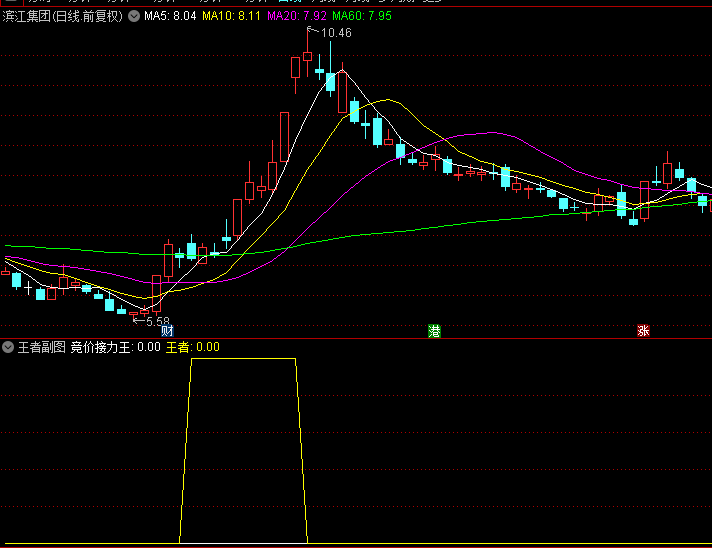This screenshot has height=548, width=712.
Task: Click the divider between main and sub chart
Action: [x=356, y=338]
